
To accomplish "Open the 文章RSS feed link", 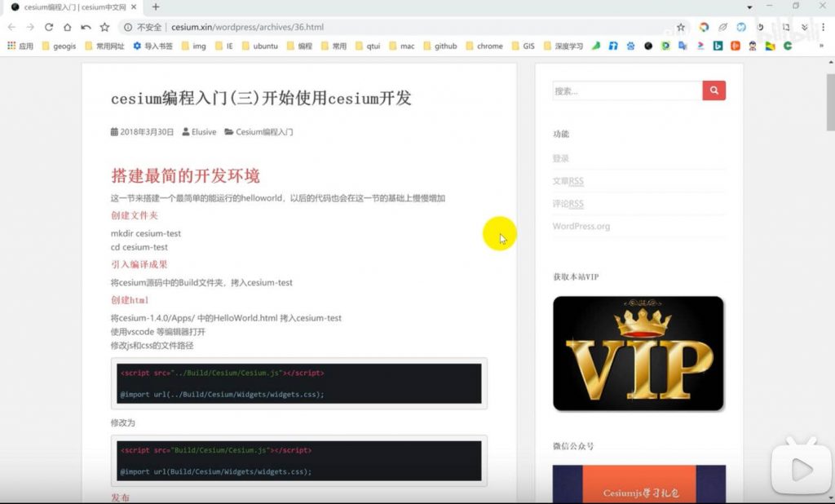I will [x=568, y=181].
